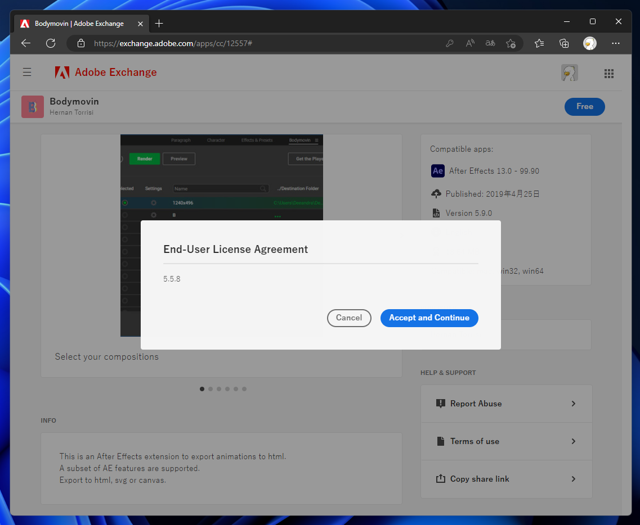
Task: Go back with the browser back arrow
Action: click(26, 43)
